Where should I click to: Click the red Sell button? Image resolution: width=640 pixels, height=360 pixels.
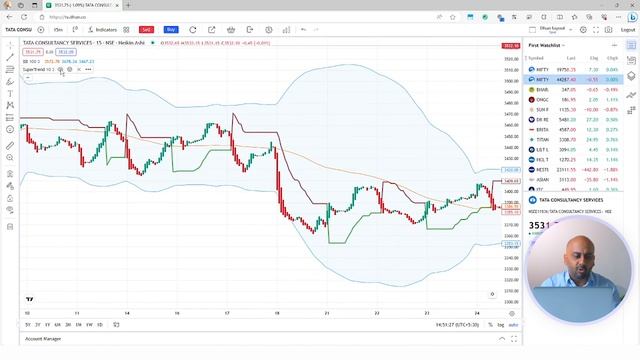pos(146,29)
